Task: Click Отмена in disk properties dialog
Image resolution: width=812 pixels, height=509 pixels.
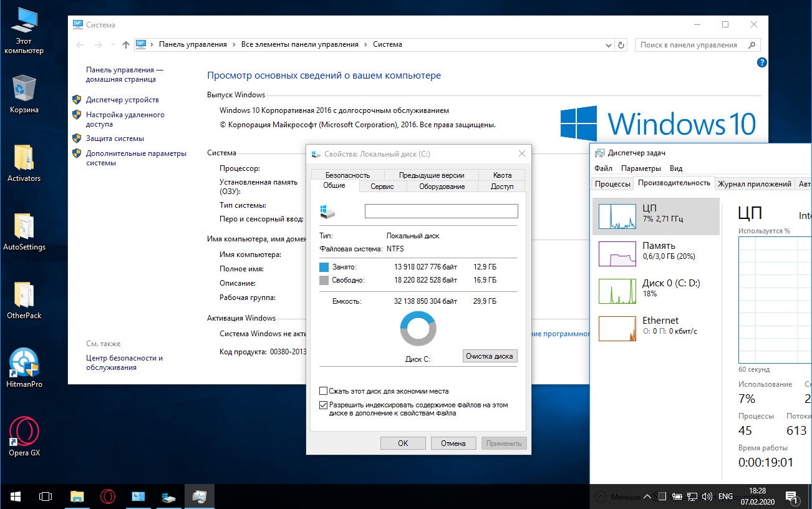Action: [x=453, y=444]
